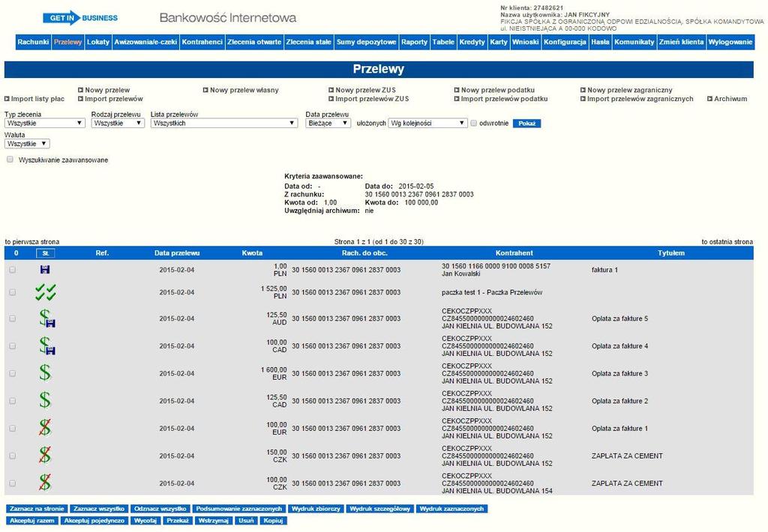768x532 pixels.
Task: Click the Wstrzymaj button
Action: pos(214,521)
